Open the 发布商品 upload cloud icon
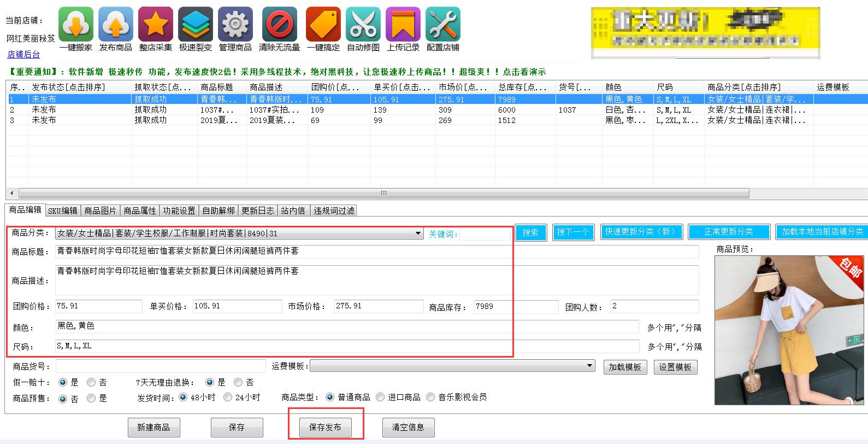The image size is (868, 444). point(116,24)
